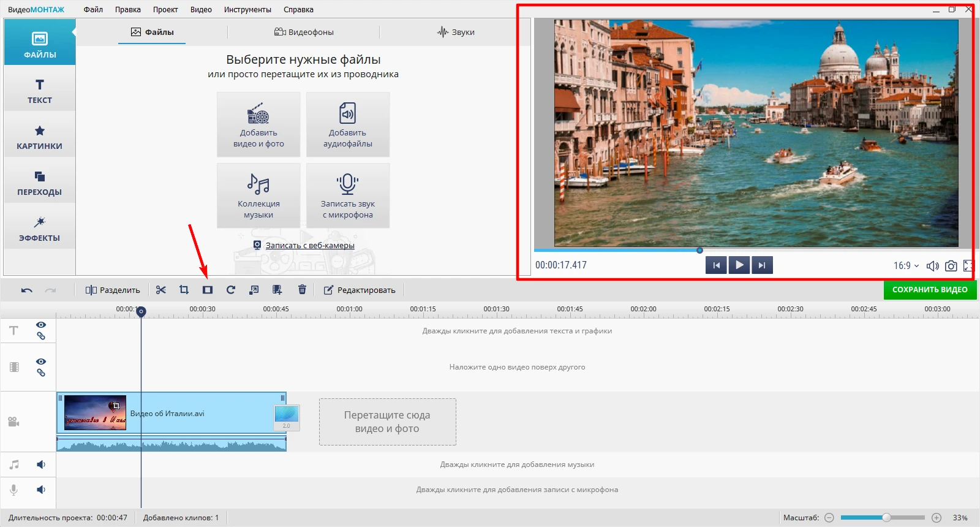Click the Масштаб zoom slider handle
Screen dimensions: 980x527
[x=886, y=518]
